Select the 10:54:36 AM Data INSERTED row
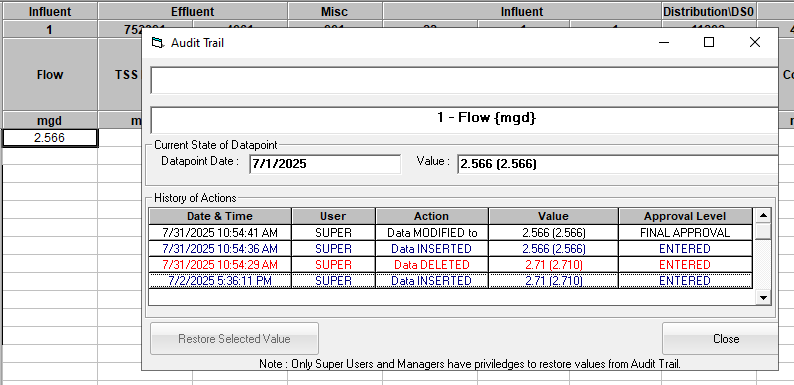794x385 pixels. click(450, 249)
